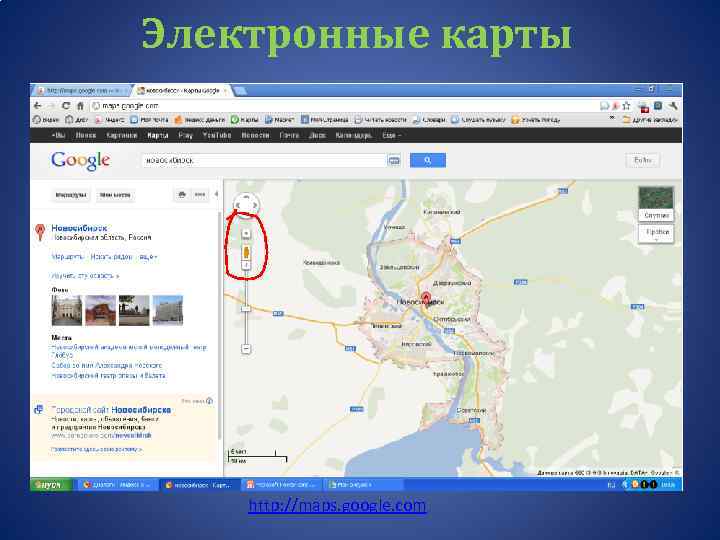Click vertical scrollbar of left panel
This screenshot has width=720, height=540.
pos(220,326)
